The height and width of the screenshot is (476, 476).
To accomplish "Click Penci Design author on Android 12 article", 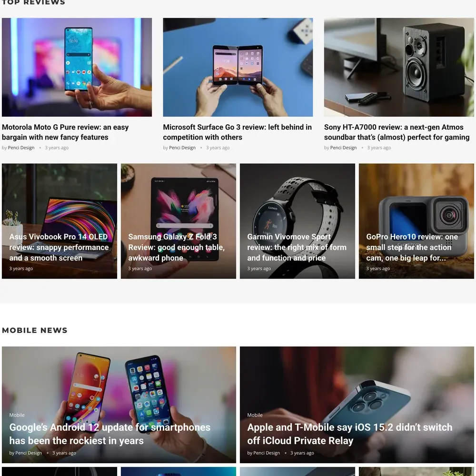I will 29,453.
